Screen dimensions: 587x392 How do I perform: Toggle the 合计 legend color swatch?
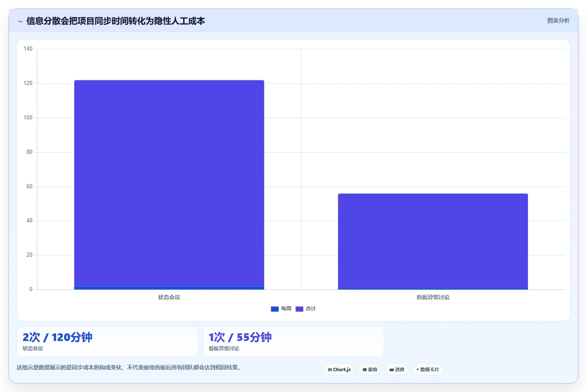pos(299,309)
